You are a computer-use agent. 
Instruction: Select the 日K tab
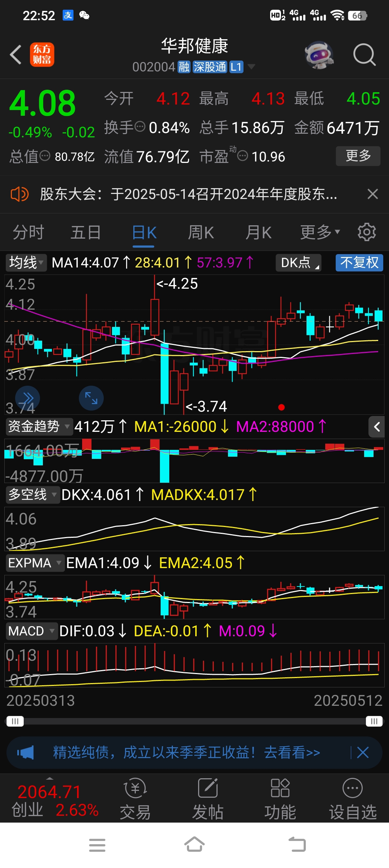click(x=144, y=232)
